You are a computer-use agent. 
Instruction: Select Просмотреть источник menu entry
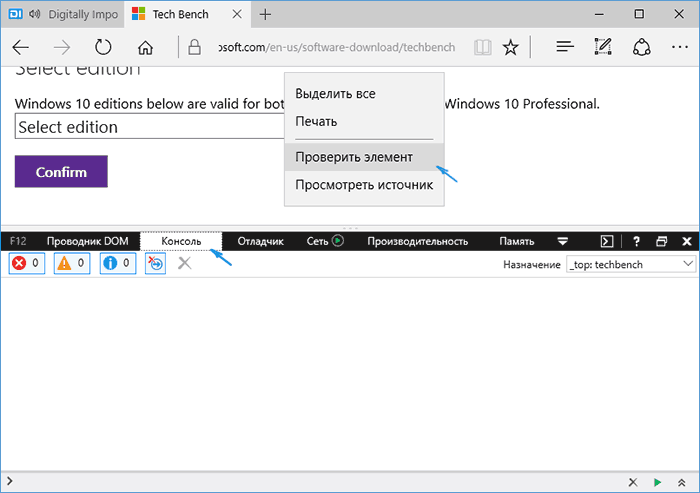364,185
